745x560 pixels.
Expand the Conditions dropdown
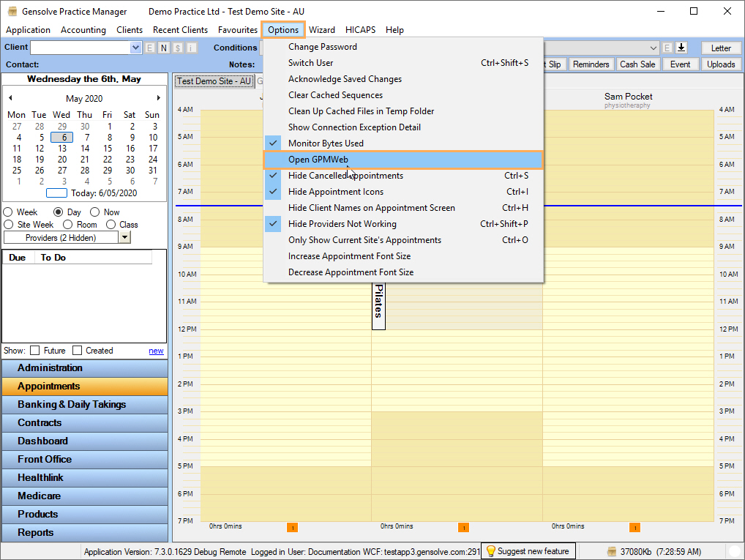pos(654,48)
